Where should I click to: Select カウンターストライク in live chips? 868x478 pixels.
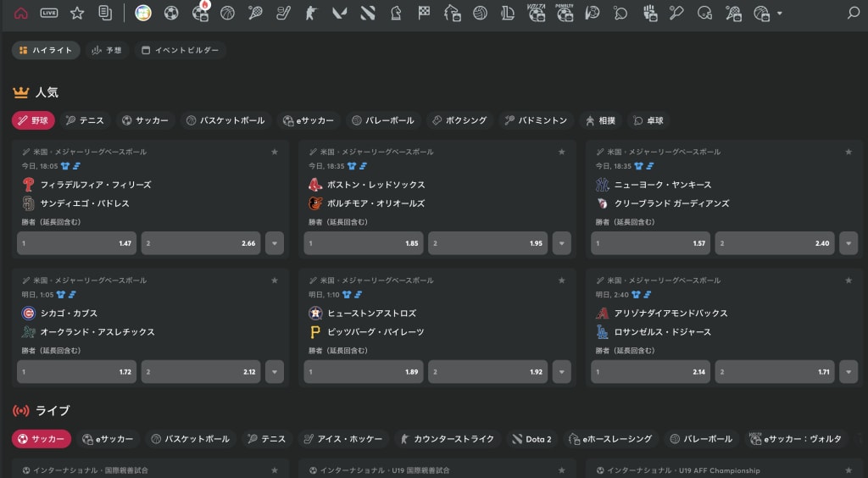click(448, 439)
